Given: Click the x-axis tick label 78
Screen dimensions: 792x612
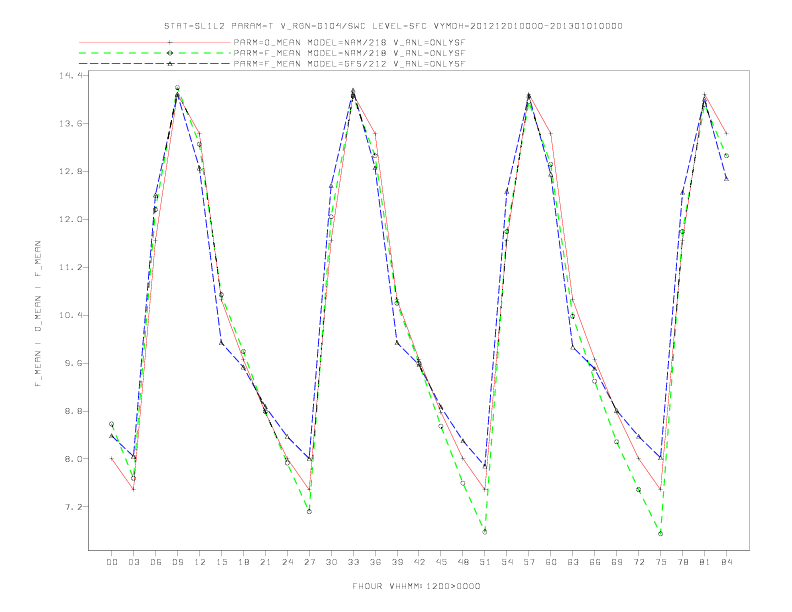Looking at the screenshot, I should click(x=682, y=562).
